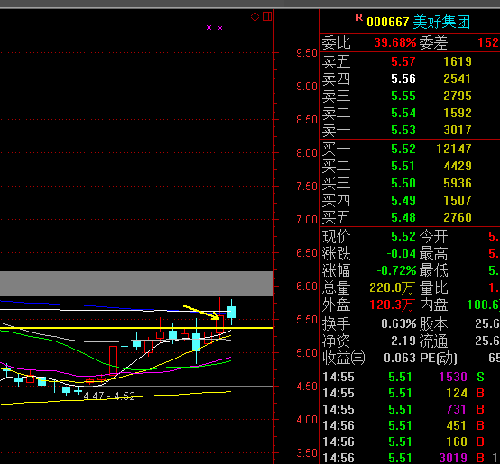This screenshot has height=464, width=500.
Task: Click the 总量 value 220.0万
Action: coord(392,288)
